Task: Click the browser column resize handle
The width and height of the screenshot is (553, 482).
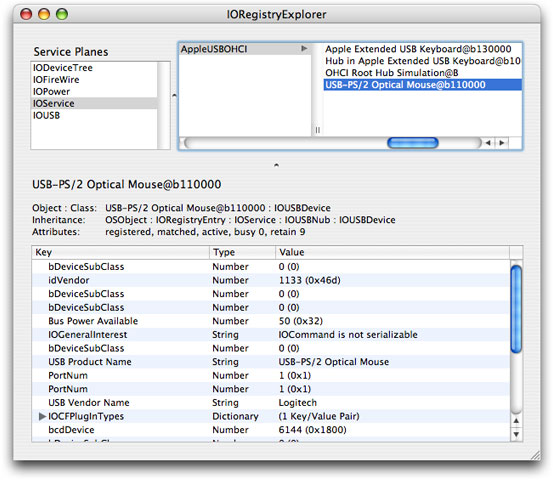Action: pos(318,130)
